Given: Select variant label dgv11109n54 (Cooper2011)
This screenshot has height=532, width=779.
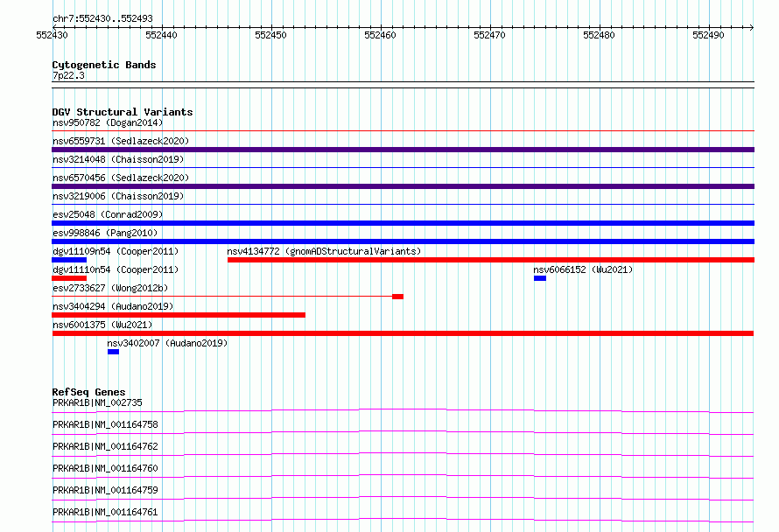Looking at the screenshot, I should tap(116, 251).
